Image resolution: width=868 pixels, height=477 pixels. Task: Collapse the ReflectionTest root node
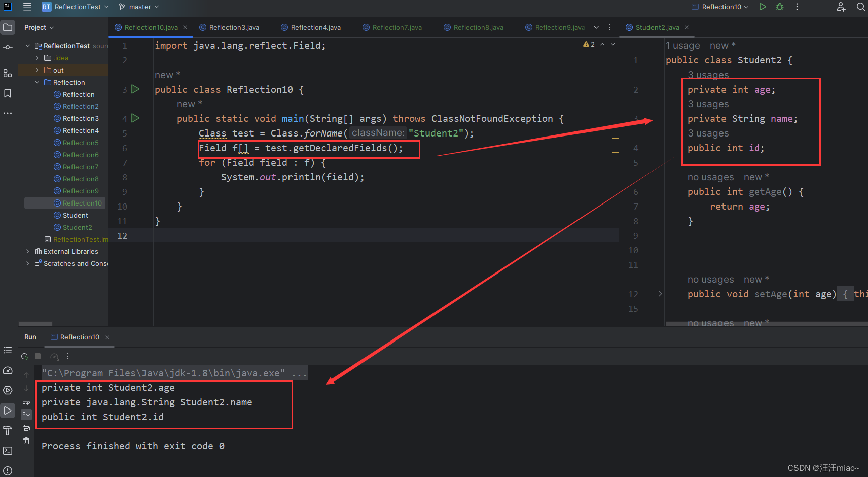click(x=28, y=46)
